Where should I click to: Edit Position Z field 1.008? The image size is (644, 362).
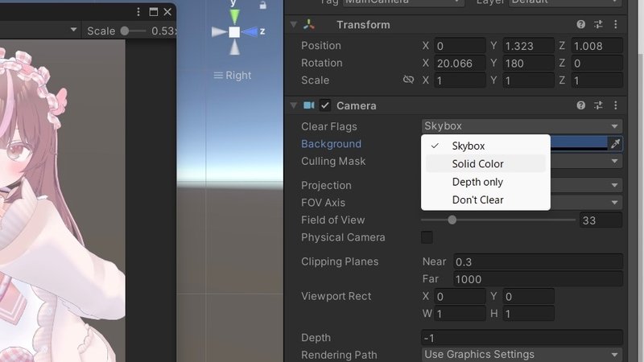click(x=597, y=46)
